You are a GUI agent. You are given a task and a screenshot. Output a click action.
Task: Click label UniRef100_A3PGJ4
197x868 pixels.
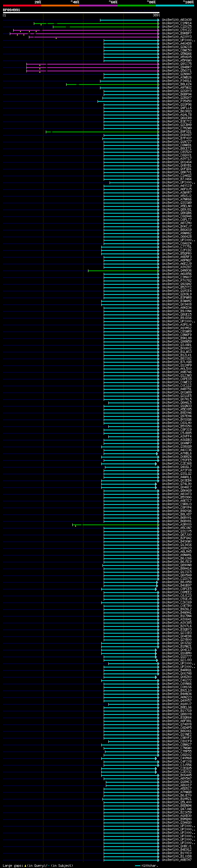point(177,325)
